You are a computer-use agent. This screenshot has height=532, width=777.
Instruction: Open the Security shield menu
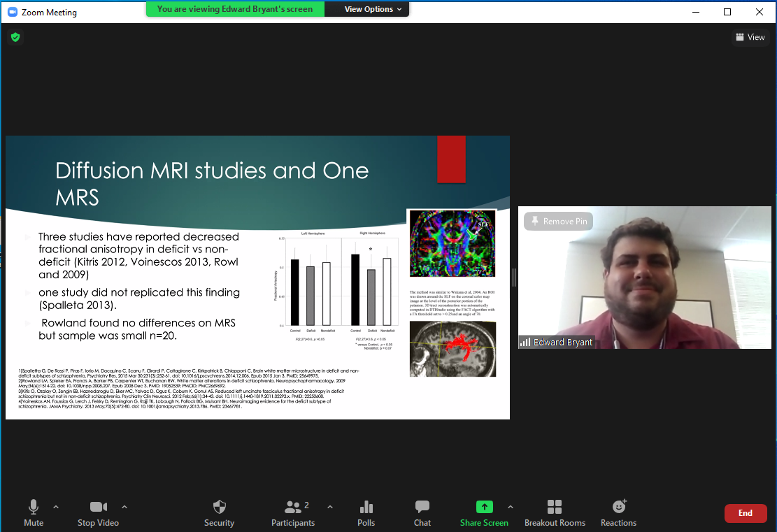coord(219,512)
